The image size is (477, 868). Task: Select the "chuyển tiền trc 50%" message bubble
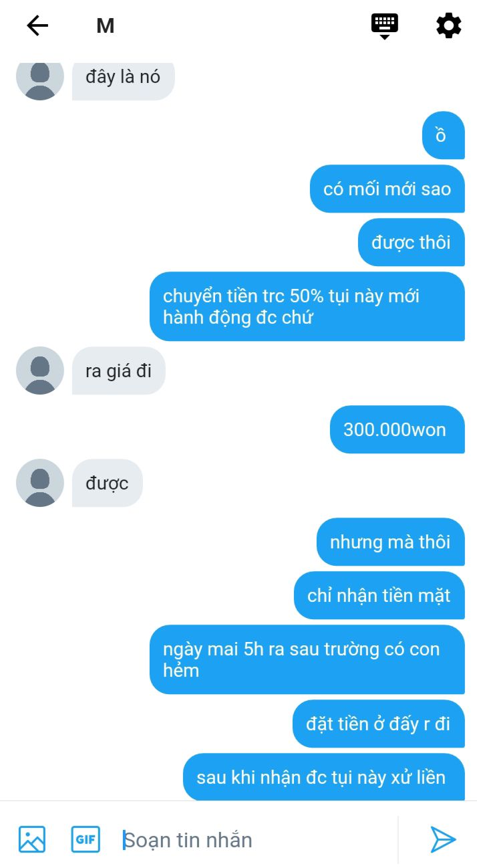[x=307, y=306]
